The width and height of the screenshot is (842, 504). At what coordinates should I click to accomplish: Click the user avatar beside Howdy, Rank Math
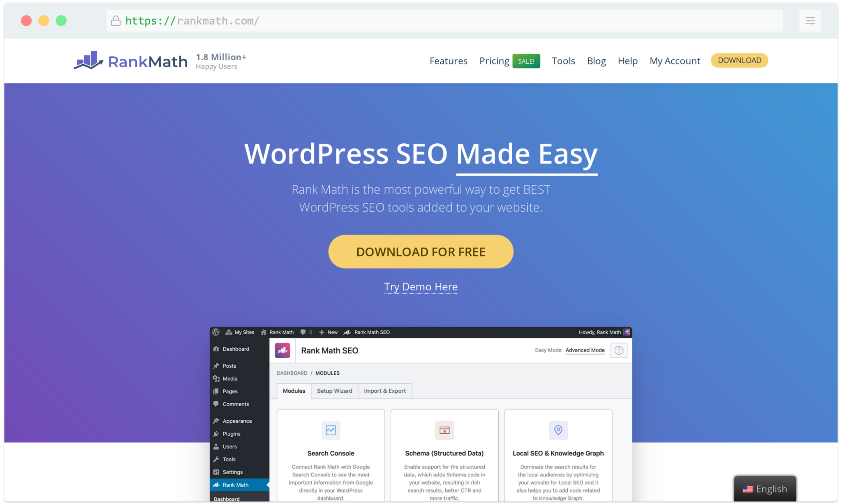coord(627,332)
